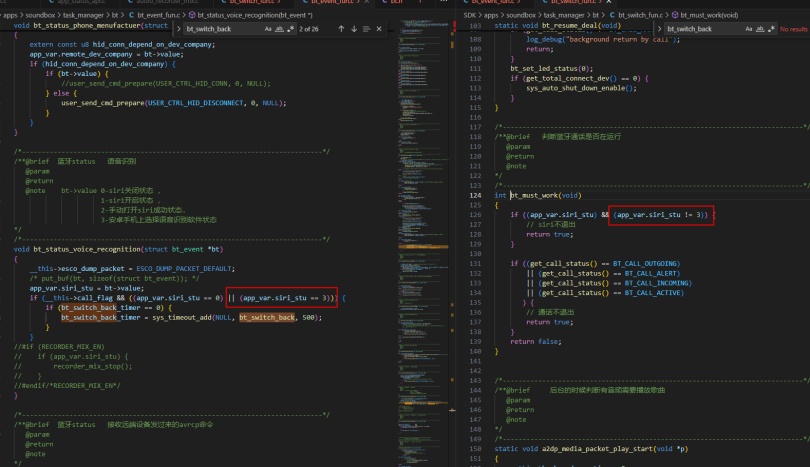This screenshot has height=467, width=810.
Task: Select line number 131 in right editor
Action: coord(475,263)
